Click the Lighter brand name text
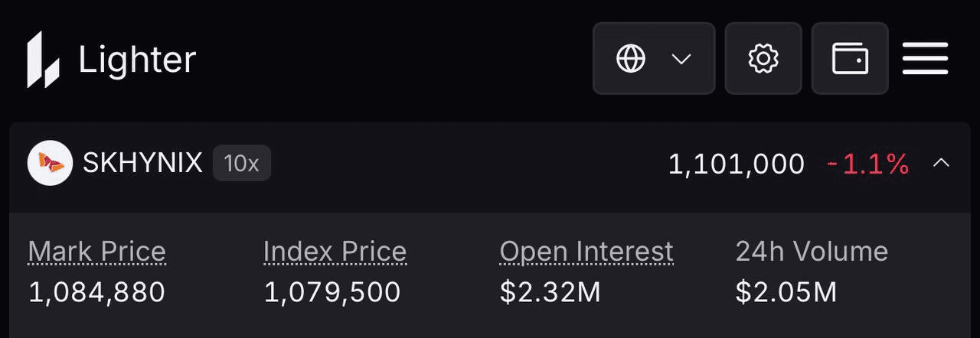The height and width of the screenshot is (338, 980). pos(137,60)
